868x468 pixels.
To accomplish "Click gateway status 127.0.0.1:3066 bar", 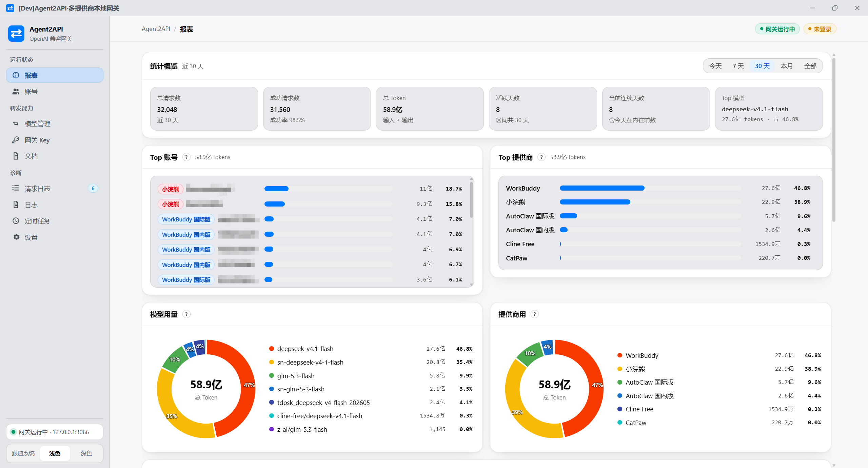I will coord(55,432).
